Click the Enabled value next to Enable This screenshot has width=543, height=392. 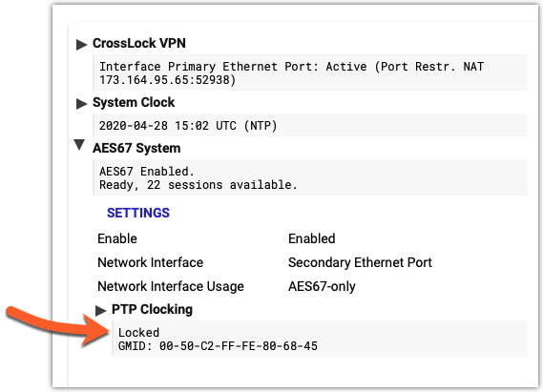[x=312, y=238]
